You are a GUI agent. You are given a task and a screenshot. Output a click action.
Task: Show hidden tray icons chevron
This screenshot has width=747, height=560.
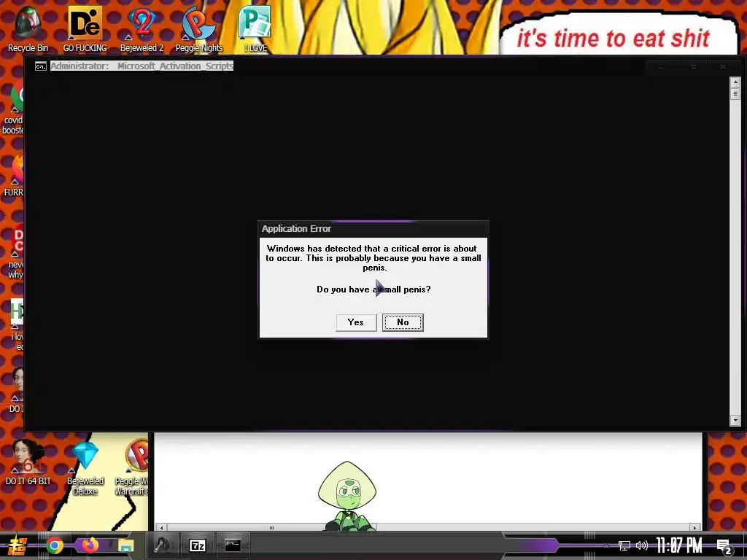pos(606,545)
